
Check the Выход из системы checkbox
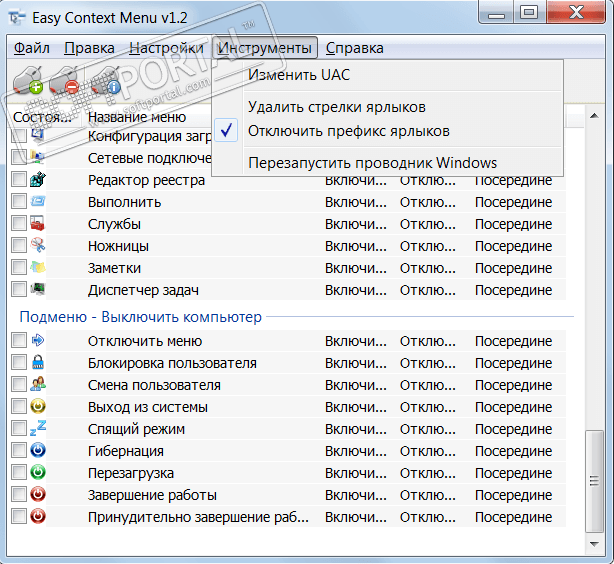pyautogui.click(x=19, y=406)
